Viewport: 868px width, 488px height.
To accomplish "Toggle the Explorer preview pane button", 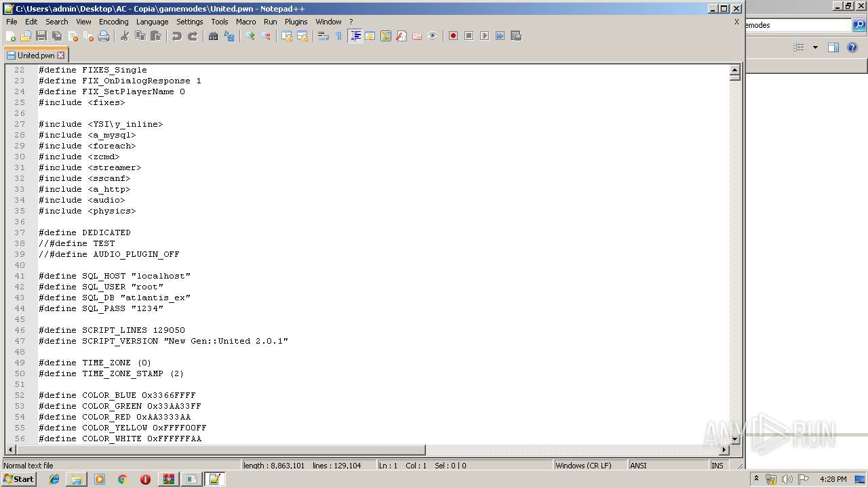I will [x=833, y=47].
